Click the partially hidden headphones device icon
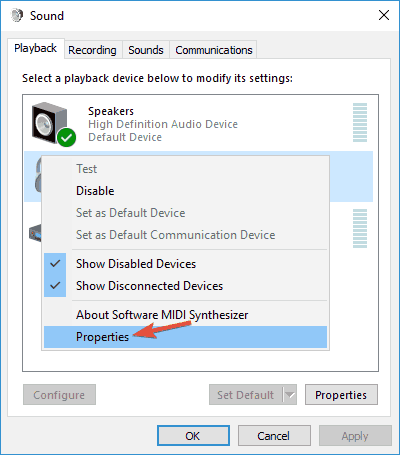 [x=38, y=175]
